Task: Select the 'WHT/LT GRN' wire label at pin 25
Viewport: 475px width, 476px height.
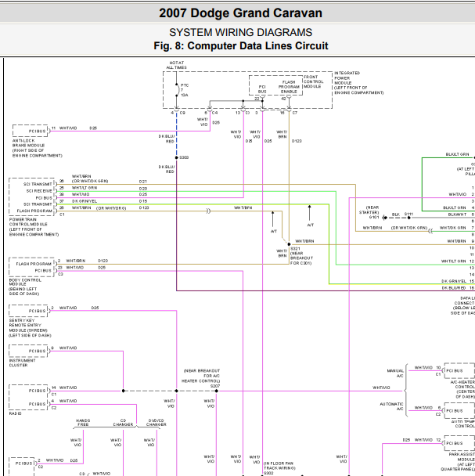Action: point(85,188)
